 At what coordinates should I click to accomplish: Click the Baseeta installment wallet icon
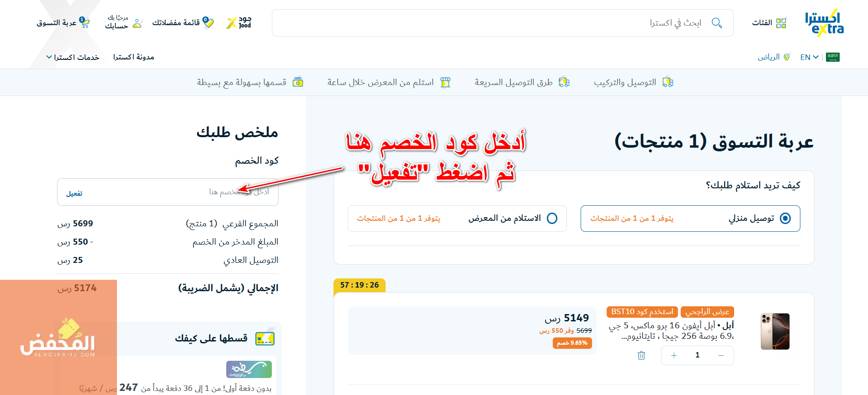pos(298,82)
